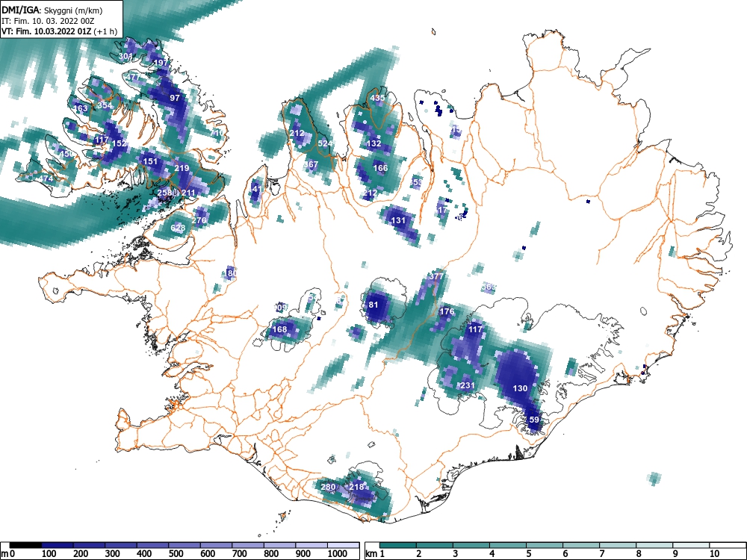Viewport: 747px width, 560px height.
Task: Click the dark teal 1–2 km legend swatch
Action: click(x=398, y=545)
